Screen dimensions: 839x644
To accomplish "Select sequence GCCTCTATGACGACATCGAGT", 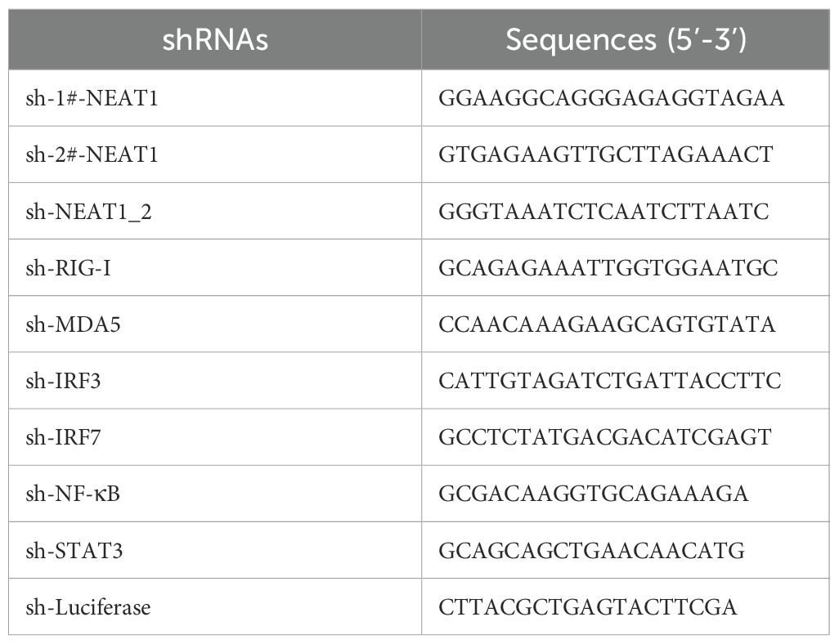I will click(604, 437).
